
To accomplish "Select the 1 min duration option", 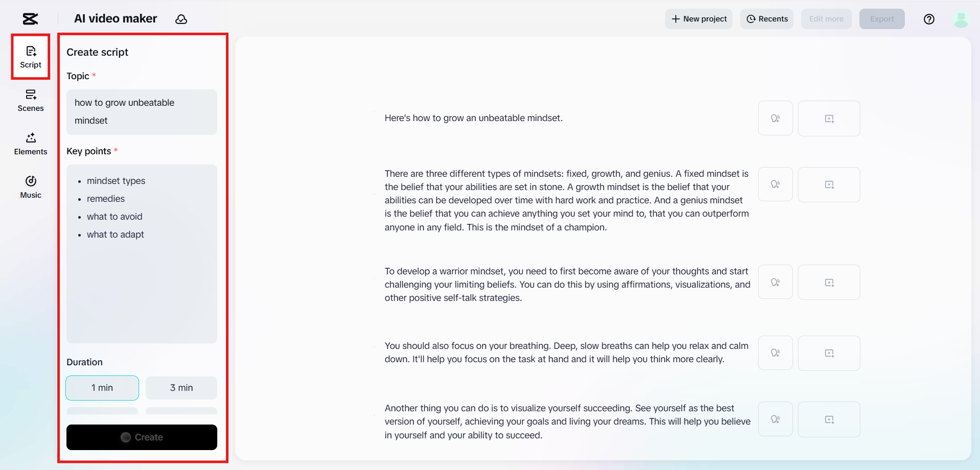I will [102, 388].
